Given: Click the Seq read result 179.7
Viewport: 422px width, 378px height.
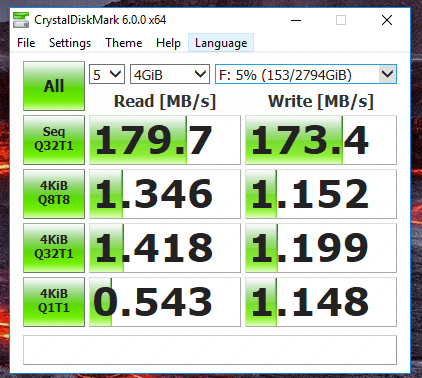Looking at the screenshot, I should coord(165,140).
